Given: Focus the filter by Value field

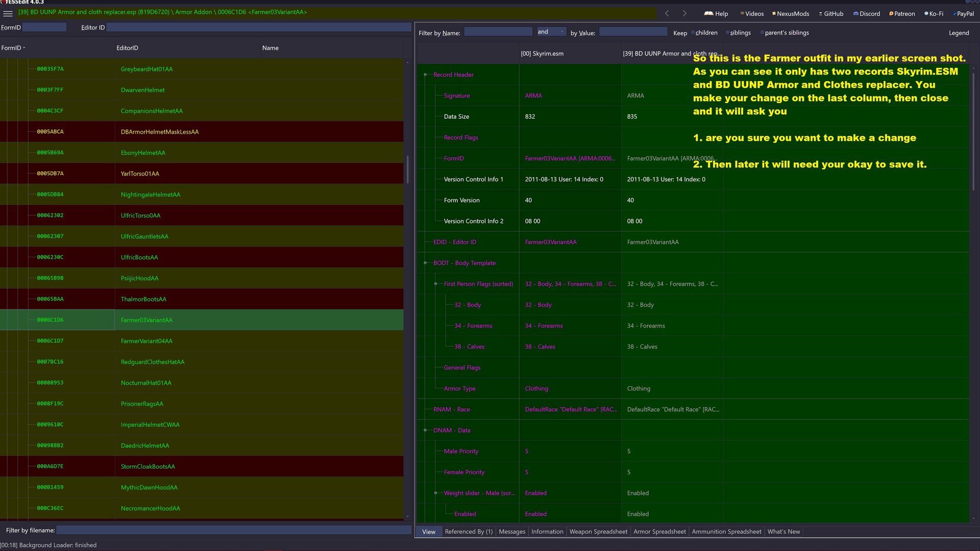Looking at the screenshot, I should (633, 32).
